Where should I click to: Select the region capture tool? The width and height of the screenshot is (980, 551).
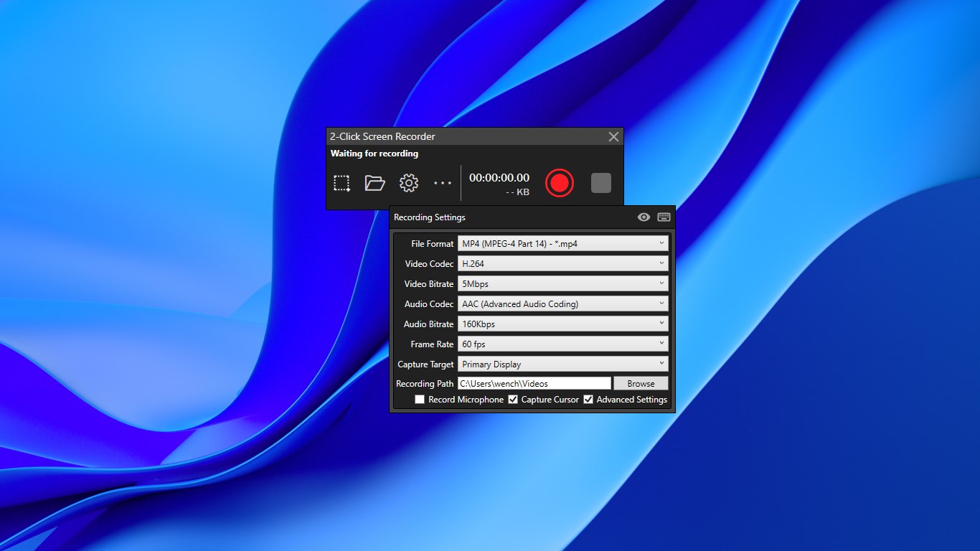pos(341,183)
